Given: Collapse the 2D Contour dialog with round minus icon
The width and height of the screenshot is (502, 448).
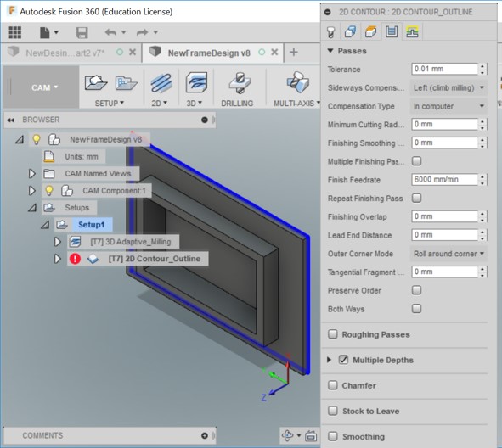Looking at the screenshot, I should click(328, 12).
